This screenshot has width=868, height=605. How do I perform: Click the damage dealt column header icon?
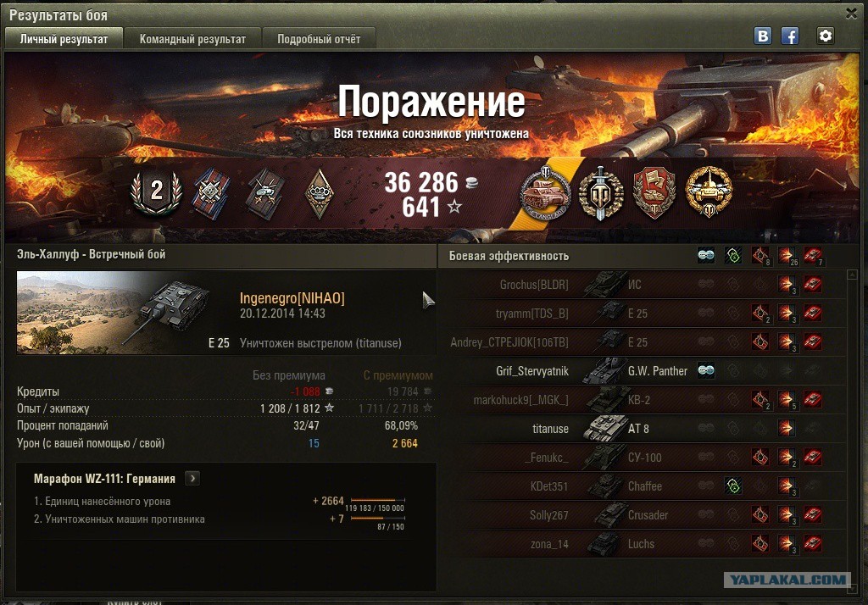[x=787, y=256]
